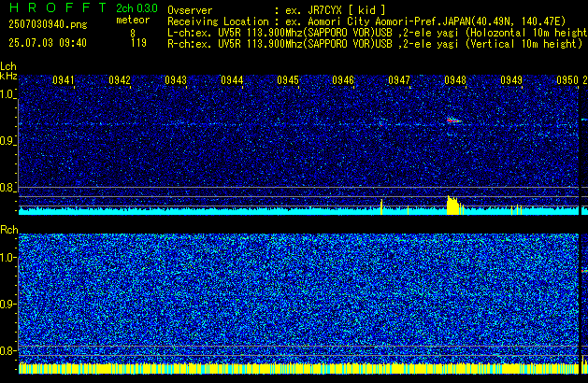Click the yellow Rch power level bar
Screen dimensions: 588x383
298,368
